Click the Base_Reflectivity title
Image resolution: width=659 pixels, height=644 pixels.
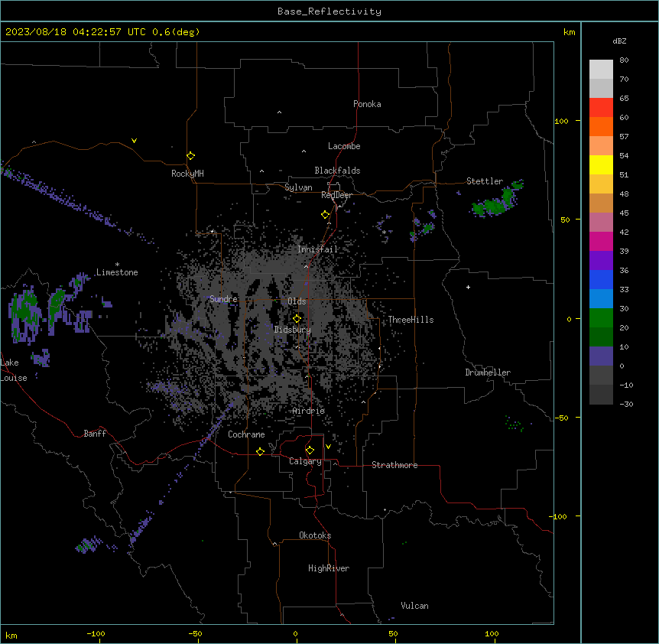(x=329, y=11)
